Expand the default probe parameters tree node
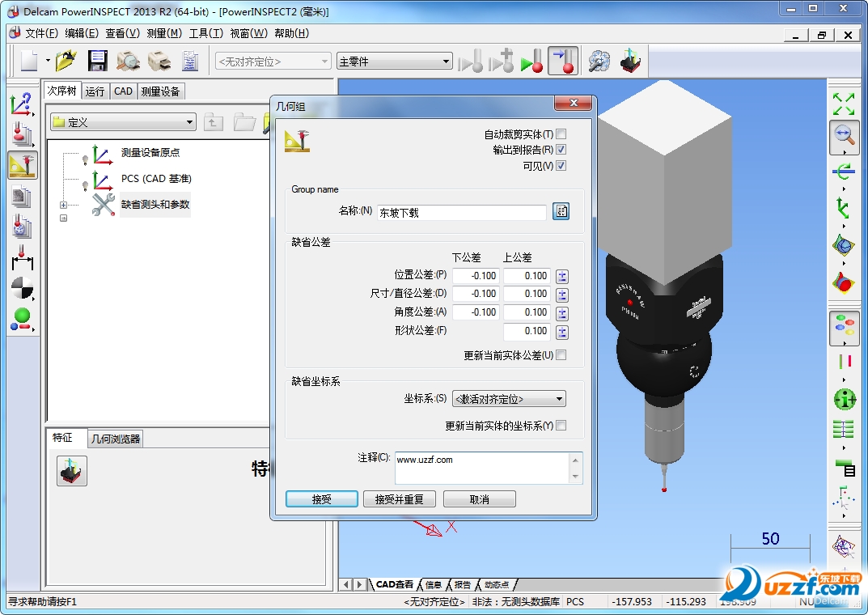Screen dimensions: 868x615 (x=63, y=205)
